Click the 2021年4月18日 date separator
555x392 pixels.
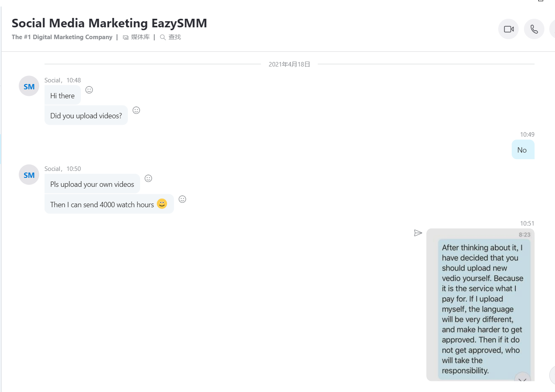click(289, 64)
